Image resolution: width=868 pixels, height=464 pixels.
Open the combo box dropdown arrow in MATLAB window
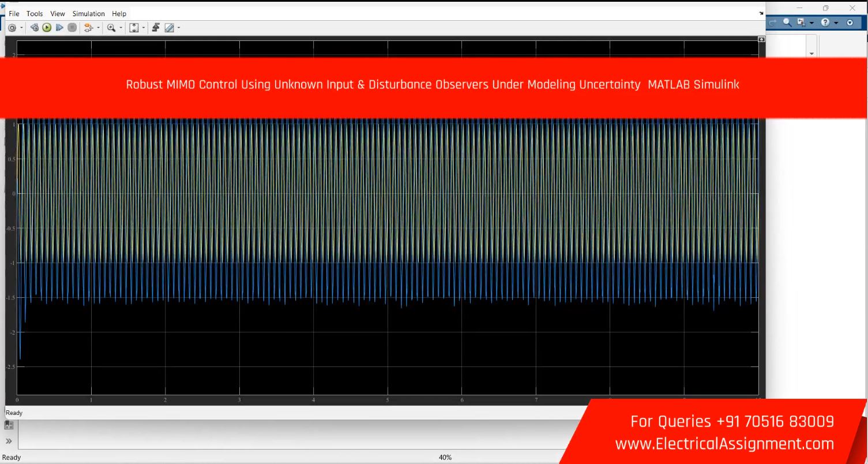(812, 54)
